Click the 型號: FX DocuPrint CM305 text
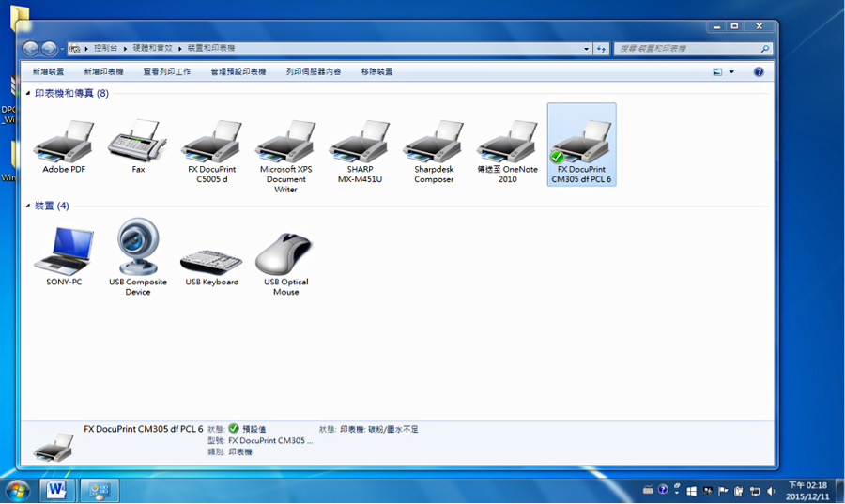Screen dimensions: 845x504 [260, 440]
